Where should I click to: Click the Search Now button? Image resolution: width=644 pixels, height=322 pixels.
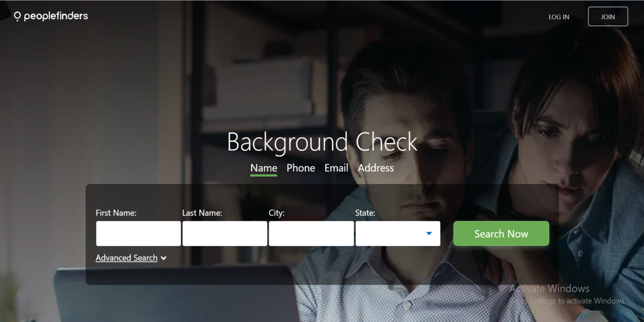(501, 233)
